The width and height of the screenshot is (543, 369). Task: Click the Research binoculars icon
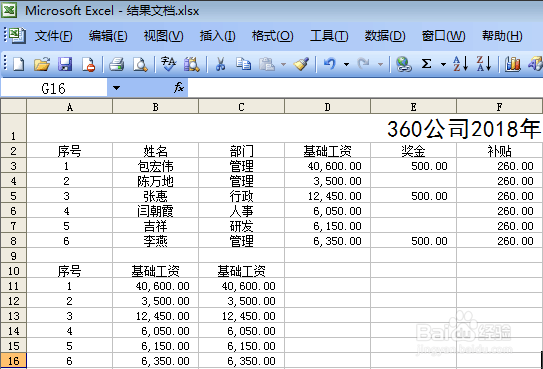(192, 64)
